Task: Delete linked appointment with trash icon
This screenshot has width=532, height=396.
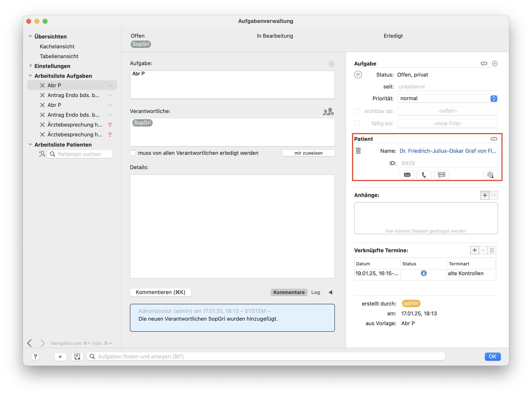Action: [492, 250]
